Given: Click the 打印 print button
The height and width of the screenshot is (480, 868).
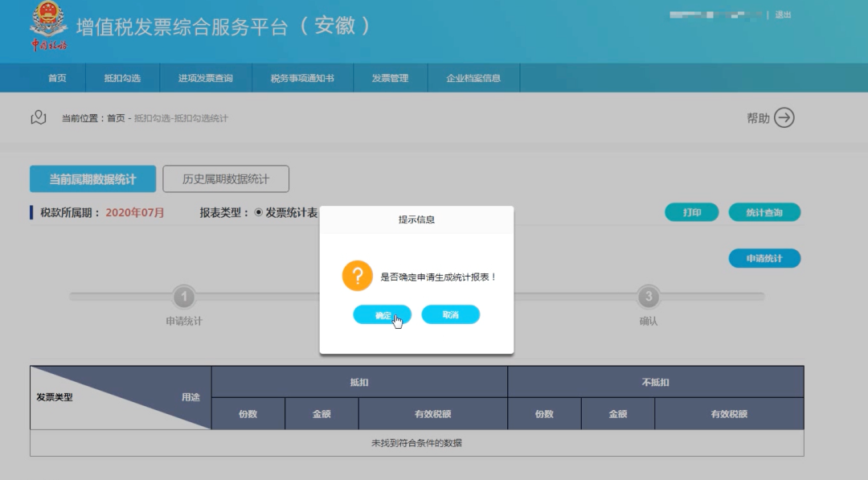Looking at the screenshot, I should point(691,212).
